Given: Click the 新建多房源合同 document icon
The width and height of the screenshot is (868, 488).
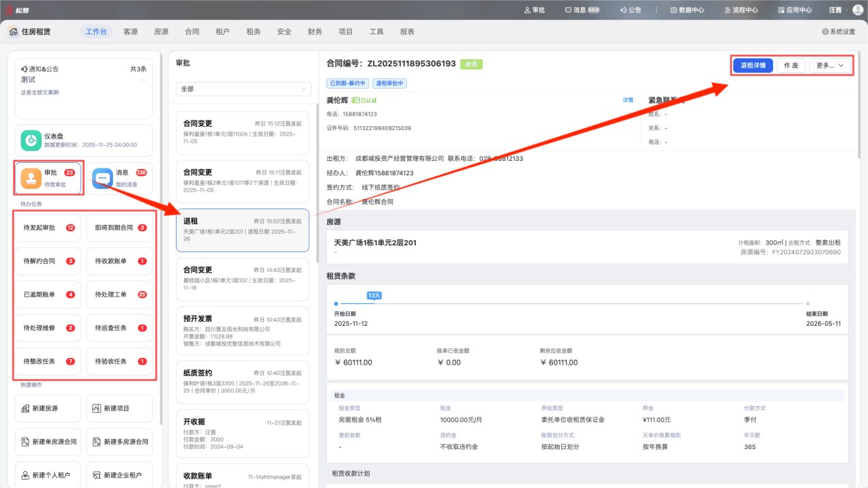Looking at the screenshot, I should tap(98, 442).
